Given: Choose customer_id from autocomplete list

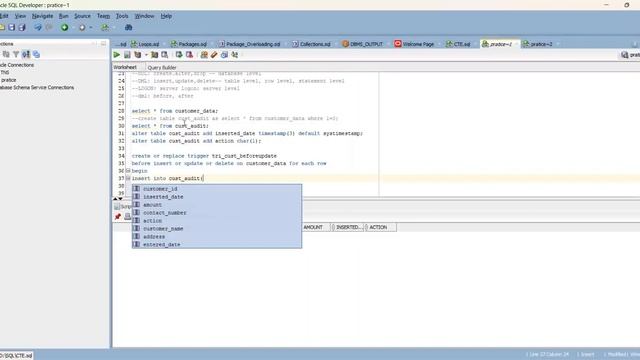Looking at the screenshot, I should click(217, 189).
